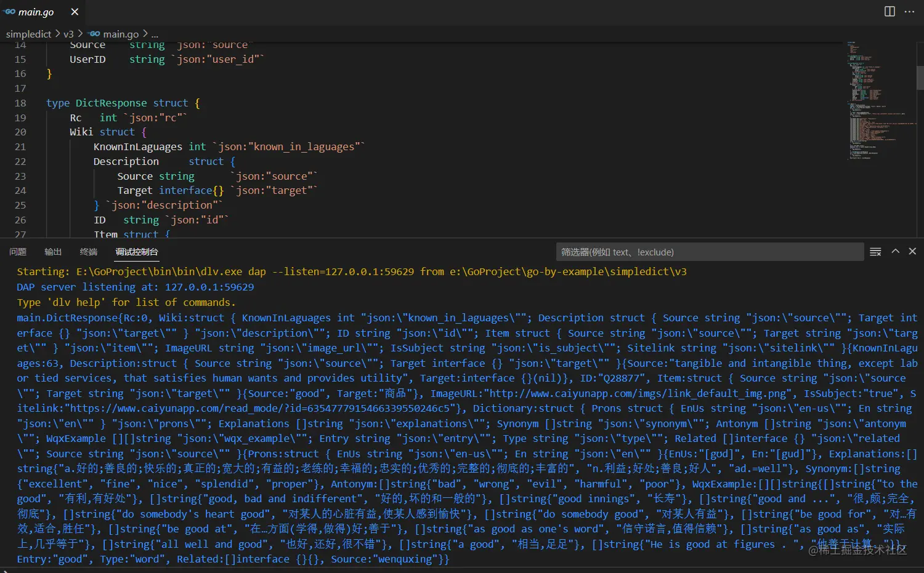
Task: Click the editor vertical scrollbar thumb
Action: [920, 78]
